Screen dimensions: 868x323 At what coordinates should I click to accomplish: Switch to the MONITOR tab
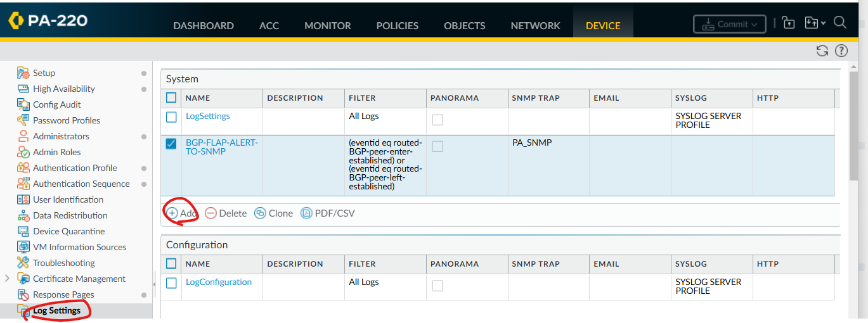[x=328, y=26]
